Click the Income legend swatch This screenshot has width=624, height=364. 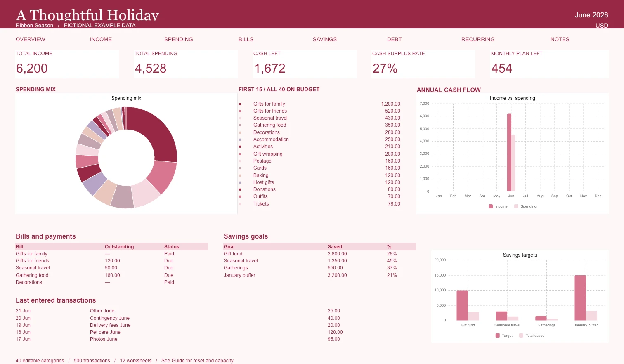(x=491, y=206)
